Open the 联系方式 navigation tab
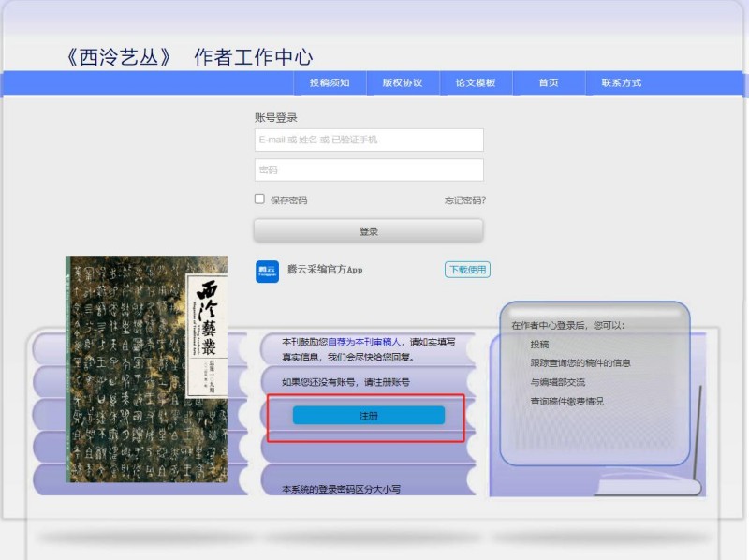This screenshot has width=749, height=560. [622, 82]
